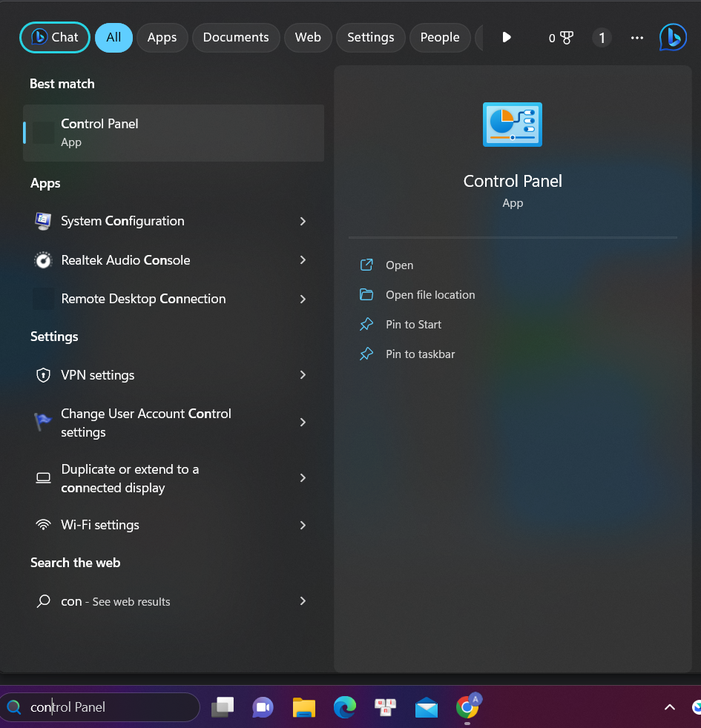Click the User Account Control flag icon
Viewport: 701px width, 728px height.
pyautogui.click(x=43, y=422)
